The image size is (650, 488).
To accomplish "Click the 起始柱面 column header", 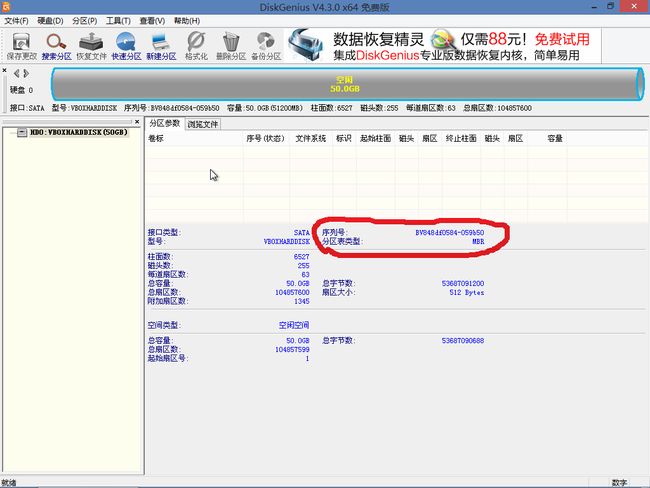I will [x=376, y=138].
